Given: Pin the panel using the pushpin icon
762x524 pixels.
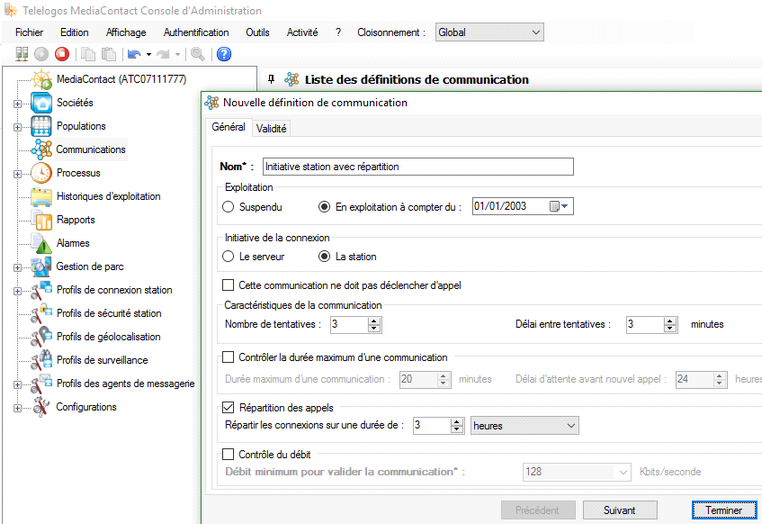Looking at the screenshot, I should click(x=271, y=79).
